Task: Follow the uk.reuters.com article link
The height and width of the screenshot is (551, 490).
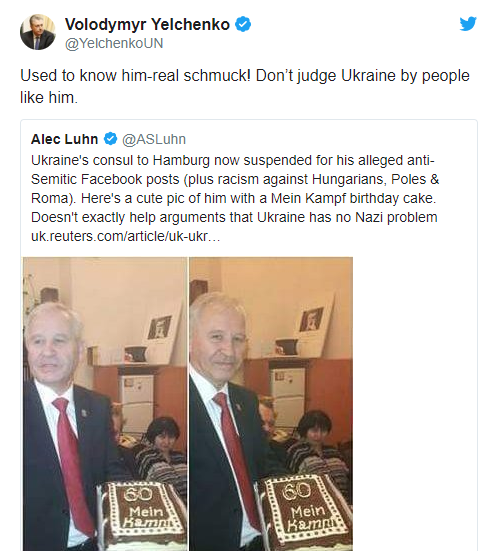Action: 125,236
